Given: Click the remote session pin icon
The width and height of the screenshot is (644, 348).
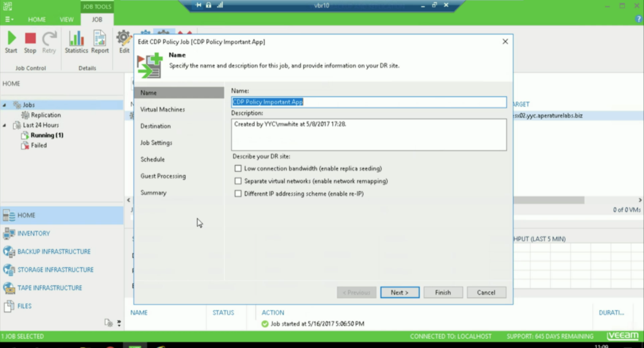Looking at the screenshot, I should point(199,5).
